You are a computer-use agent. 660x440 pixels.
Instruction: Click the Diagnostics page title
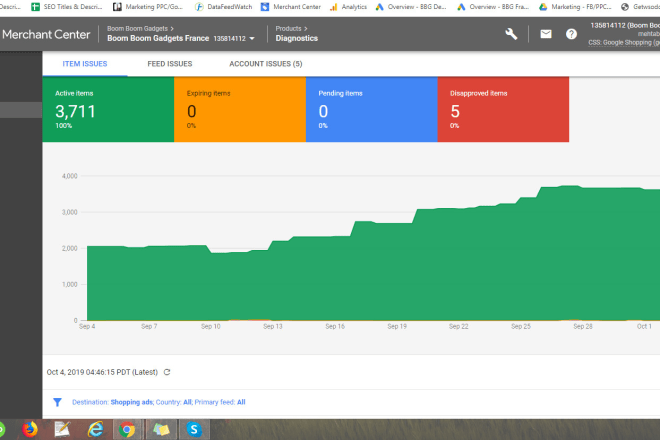[297, 38]
